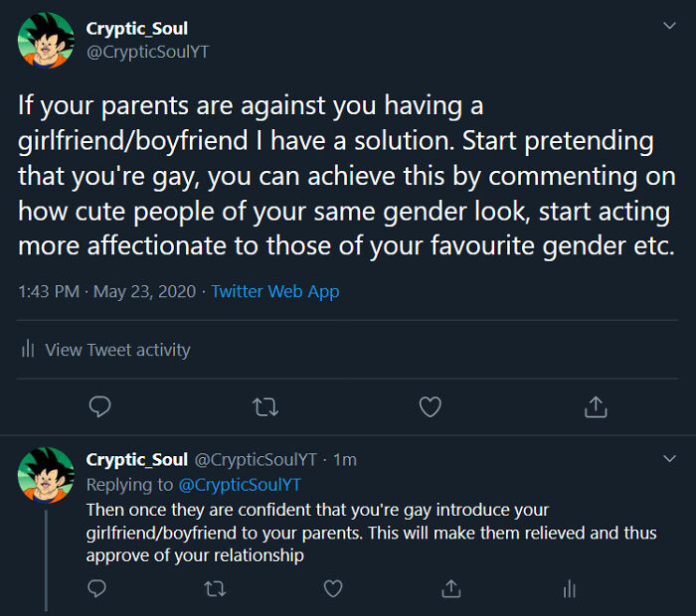Screen dimensions: 696x616
Task: Retweet the reply tweet
Action: point(215,589)
